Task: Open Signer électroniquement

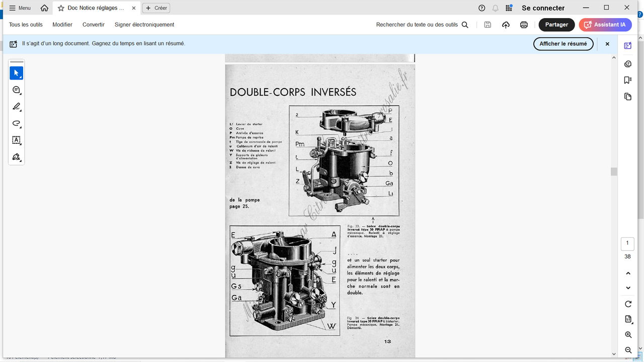Action: tap(144, 25)
